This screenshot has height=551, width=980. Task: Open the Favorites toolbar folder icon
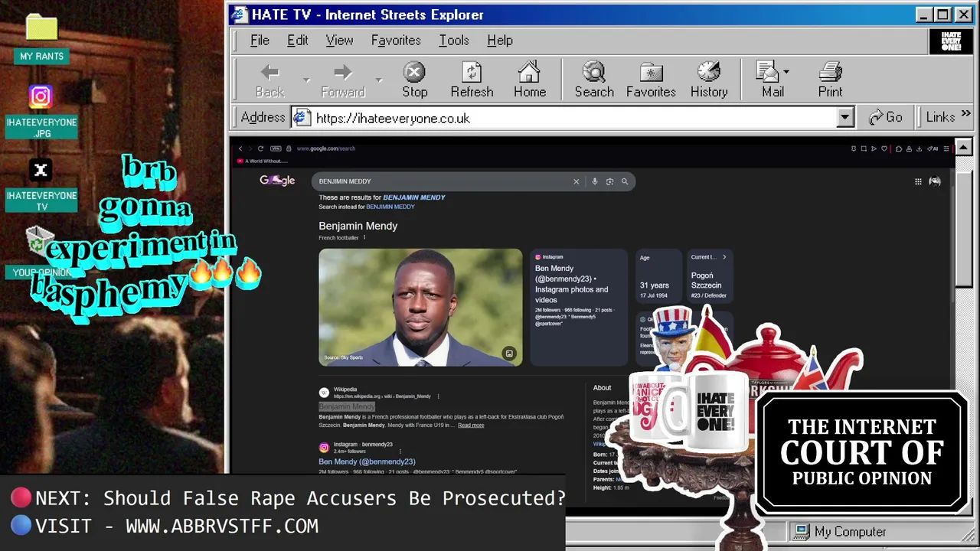651,73
